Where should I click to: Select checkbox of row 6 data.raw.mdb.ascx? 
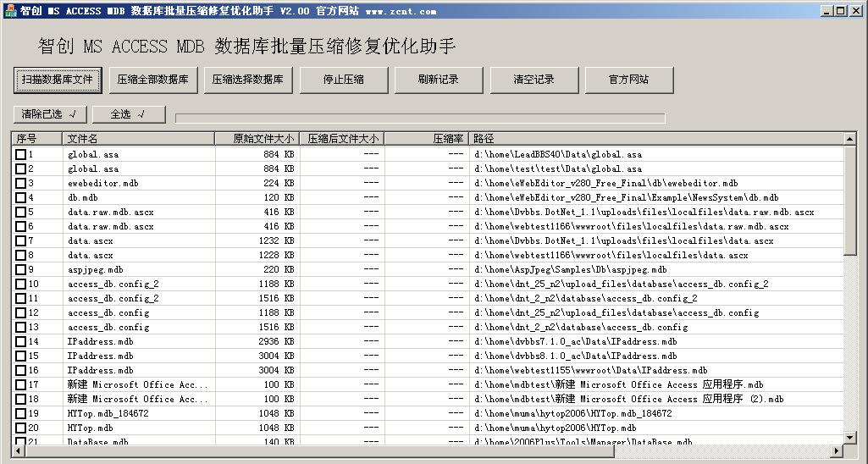click(x=20, y=226)
